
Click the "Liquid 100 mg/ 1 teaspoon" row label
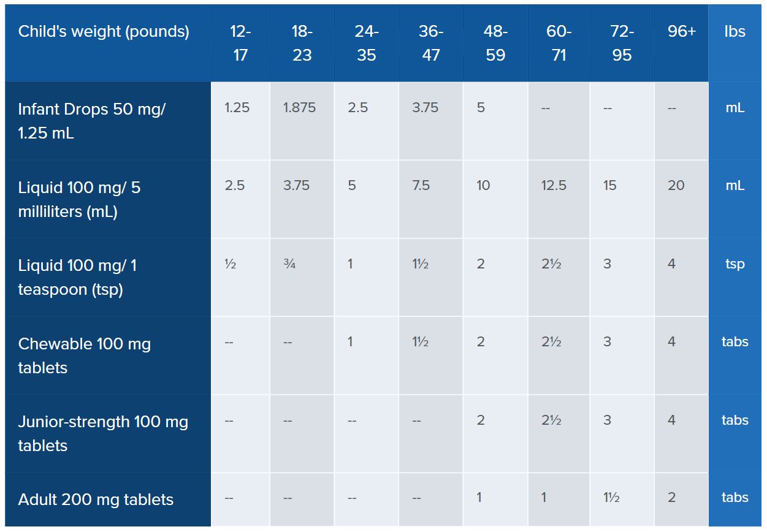[x=78, y=277]
